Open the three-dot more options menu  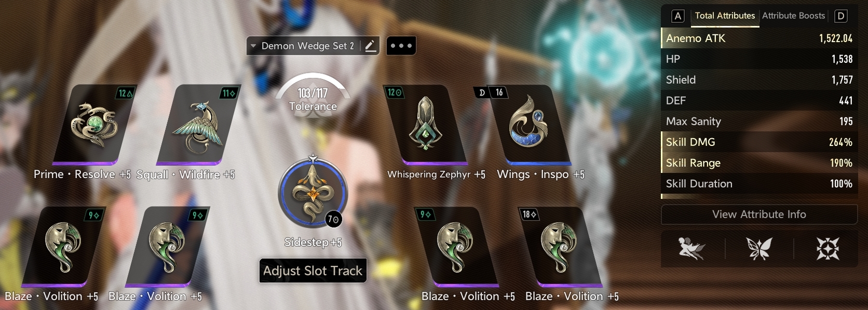pyautogui.click(x=401, y=46)
